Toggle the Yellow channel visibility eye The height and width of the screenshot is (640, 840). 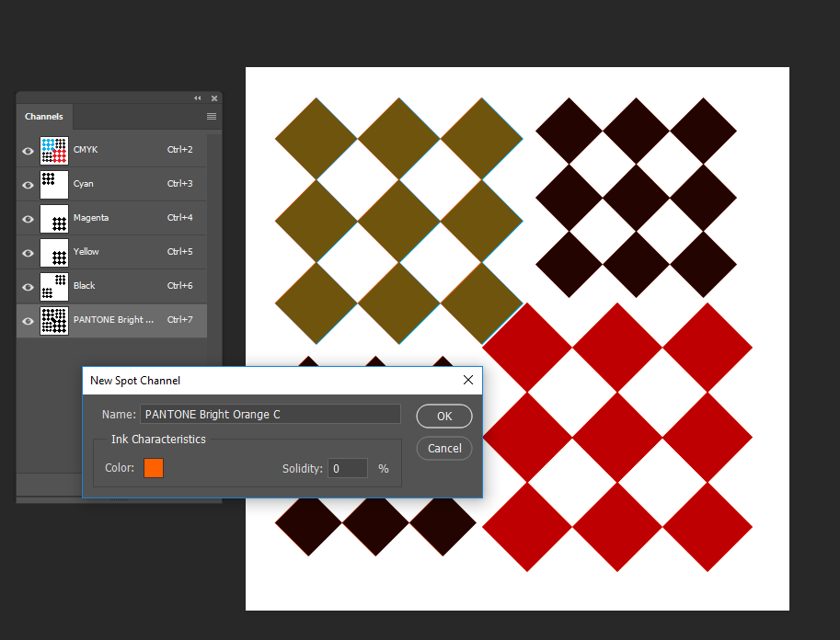[28, 253]
